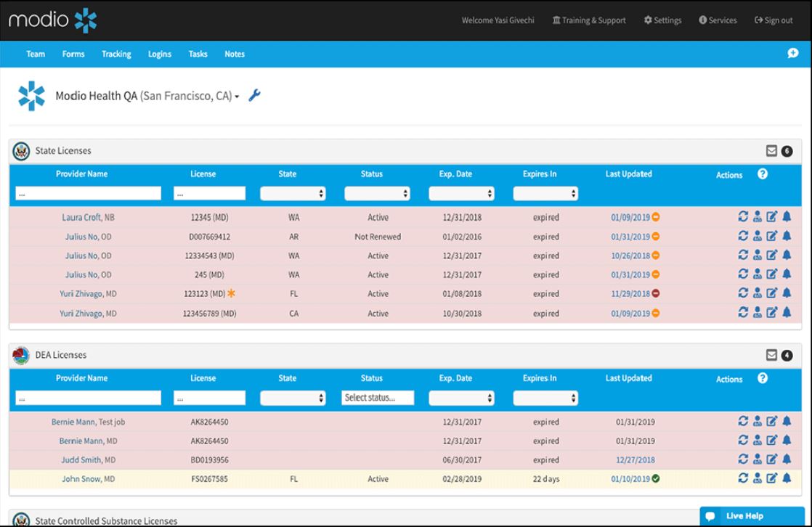
Task: Click the sync icon for license 12334543 (MD)
Action: point(743,255)
